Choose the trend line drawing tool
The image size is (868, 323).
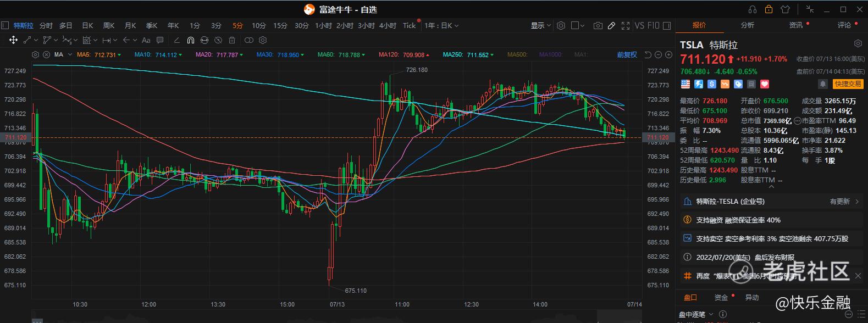[27, 40]
